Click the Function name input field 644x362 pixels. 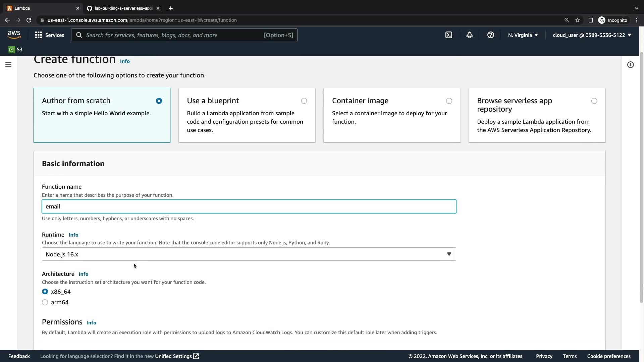(249, 206)
